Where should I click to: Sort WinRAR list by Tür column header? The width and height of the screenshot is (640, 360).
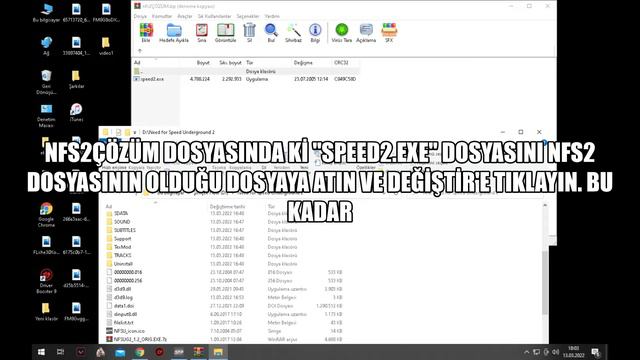[x=249, y=63]
